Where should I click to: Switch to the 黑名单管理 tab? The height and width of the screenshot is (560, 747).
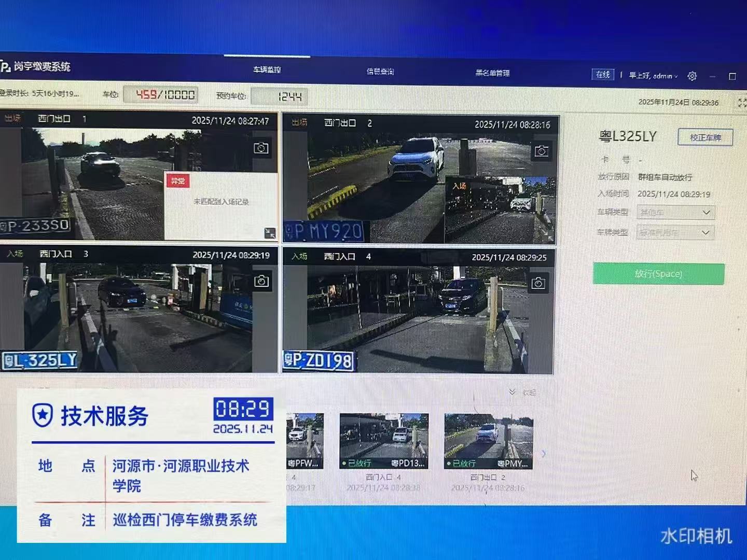[492, 73]
